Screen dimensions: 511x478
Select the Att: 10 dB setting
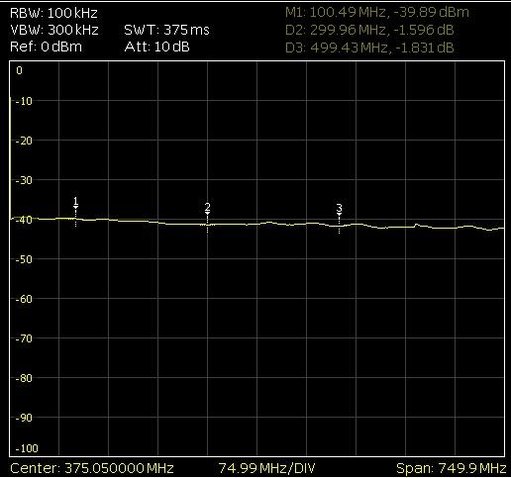[157, 47]
